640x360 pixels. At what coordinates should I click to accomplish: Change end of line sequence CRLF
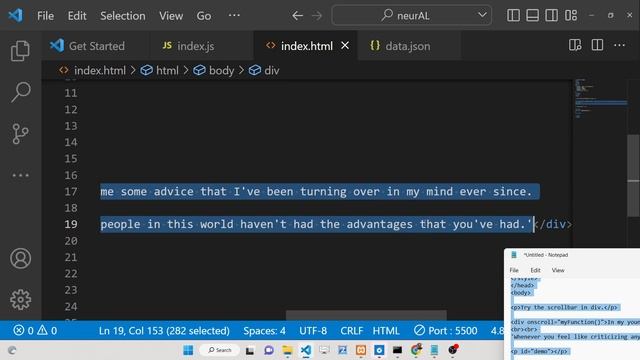[x=351, y=330]
